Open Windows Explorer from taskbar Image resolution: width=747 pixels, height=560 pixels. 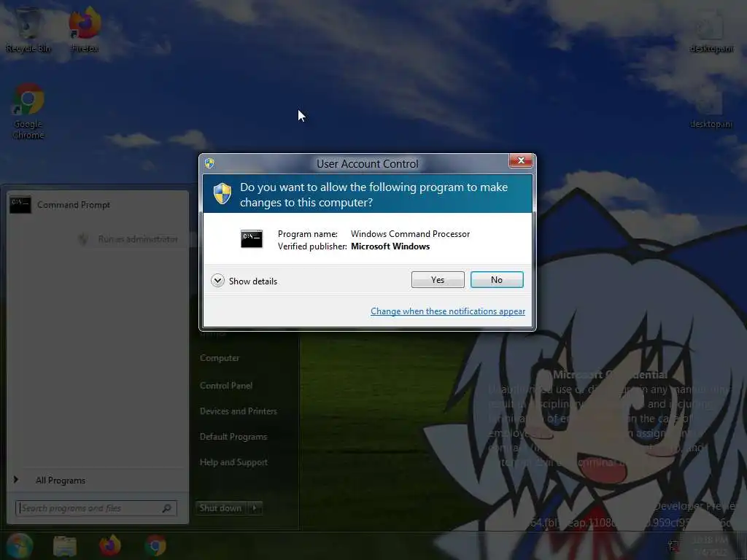65,546
